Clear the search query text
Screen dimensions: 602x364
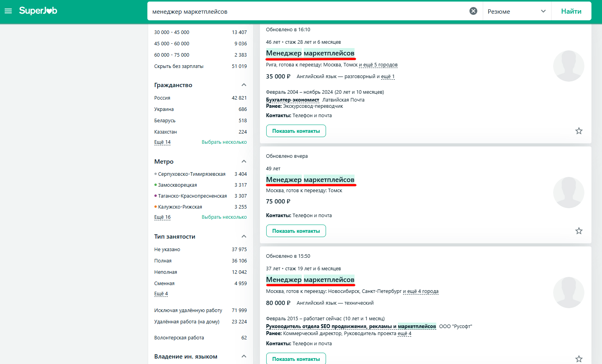coord(473,11)
